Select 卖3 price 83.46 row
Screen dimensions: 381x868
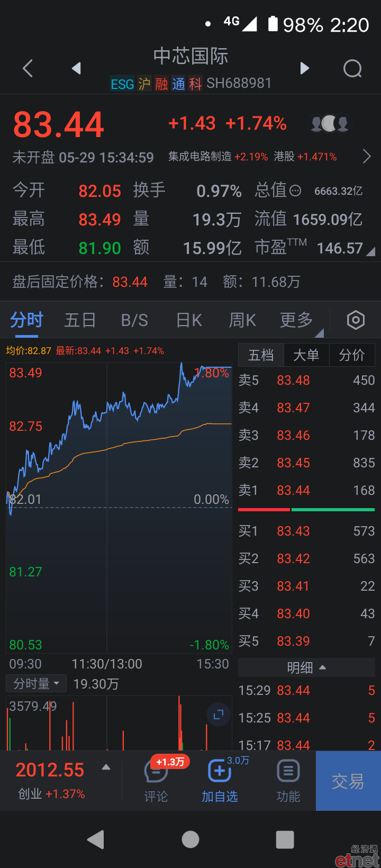[306, 436]
